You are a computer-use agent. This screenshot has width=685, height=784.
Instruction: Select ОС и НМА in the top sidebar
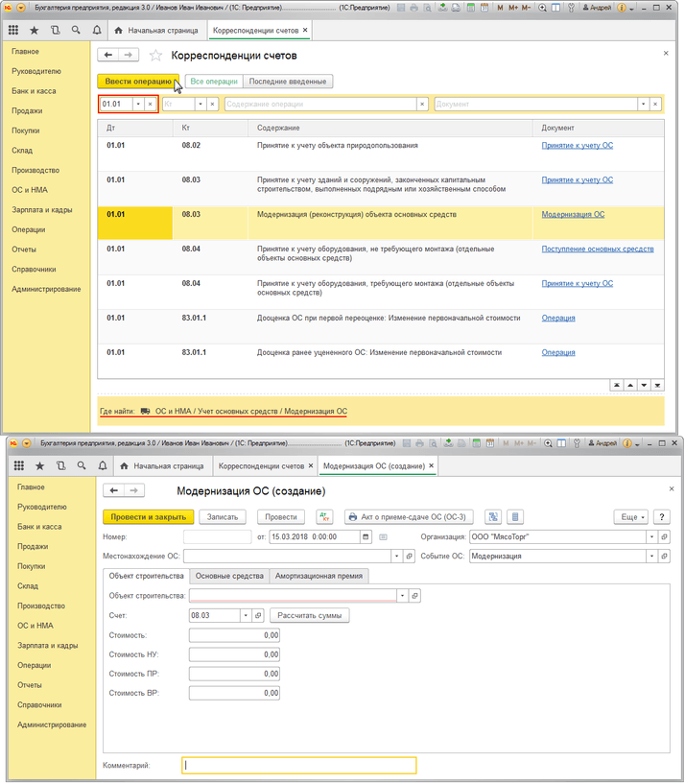[30, 190]
